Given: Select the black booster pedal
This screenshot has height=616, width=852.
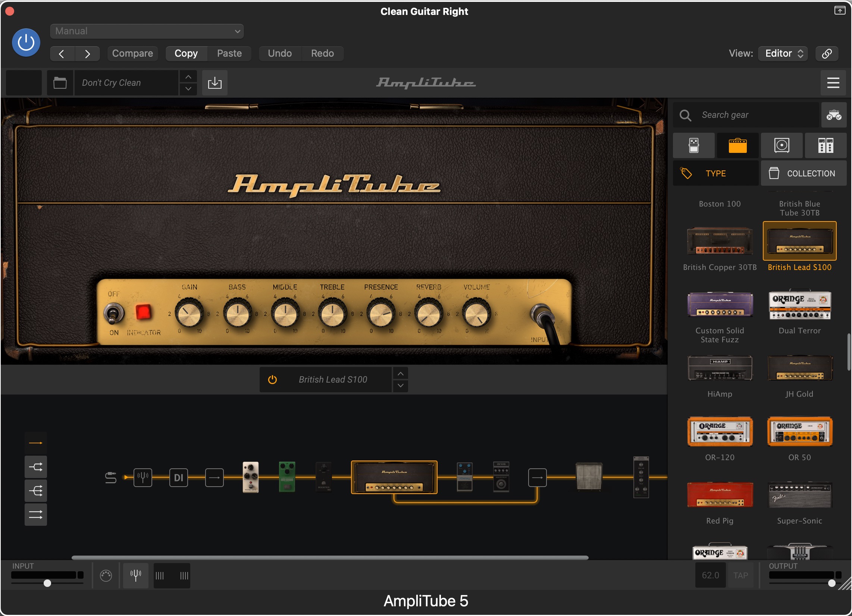Looking at the screenshot, I should coord(323,477).
